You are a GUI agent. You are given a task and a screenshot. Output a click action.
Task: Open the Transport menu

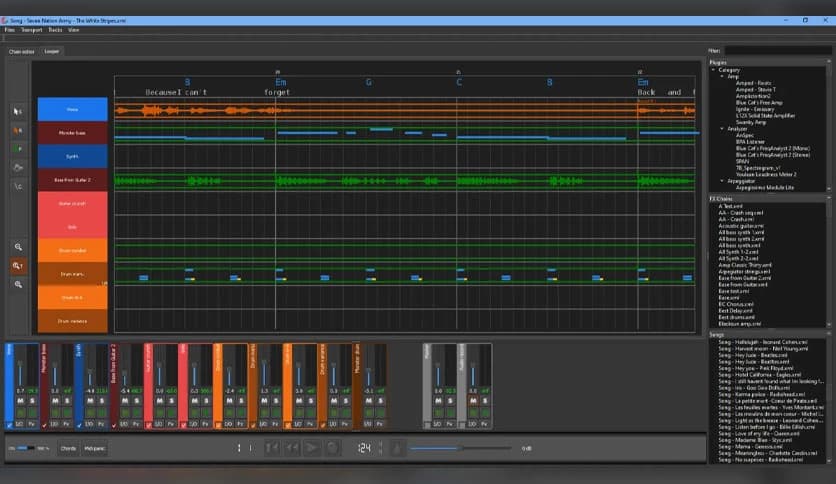pyautogui.click(x=31, y=30)
